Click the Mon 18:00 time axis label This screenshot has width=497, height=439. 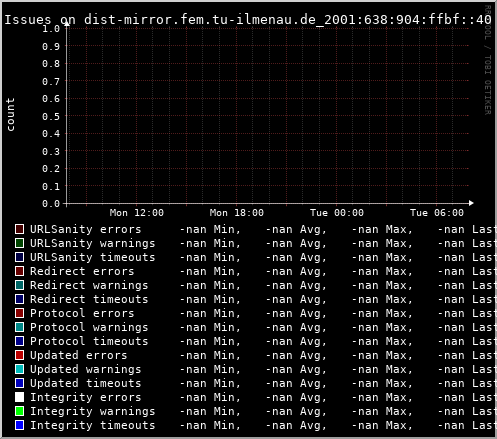click(237, 213)
